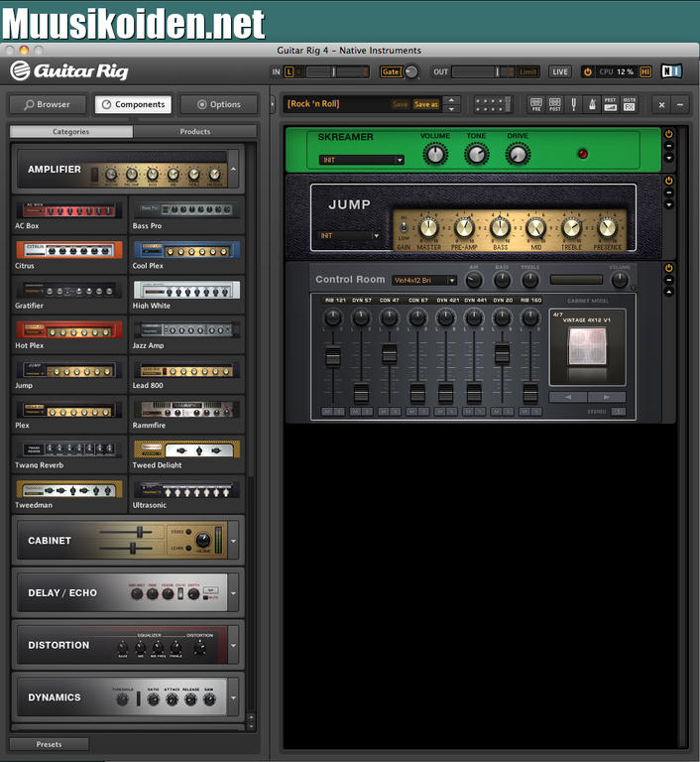Viewport: 700px width, 762px height.
Task: Select the Products tab
Action: 195,132
